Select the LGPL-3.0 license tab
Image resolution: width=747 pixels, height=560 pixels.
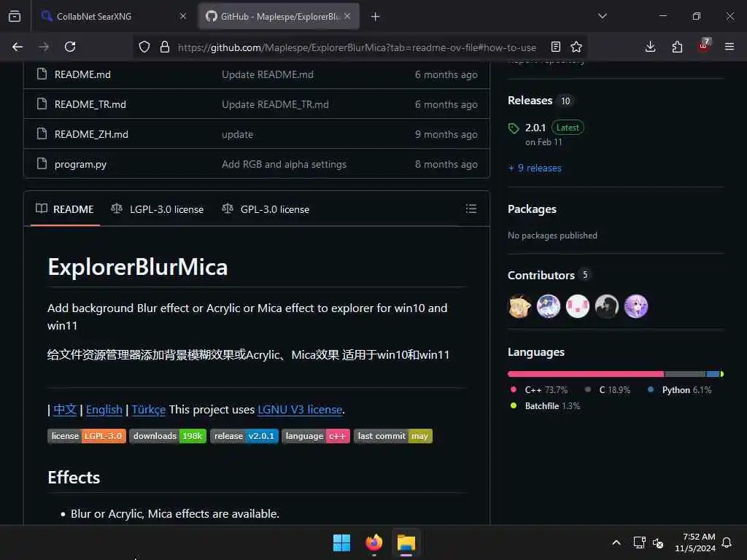[x=158, y=209]
